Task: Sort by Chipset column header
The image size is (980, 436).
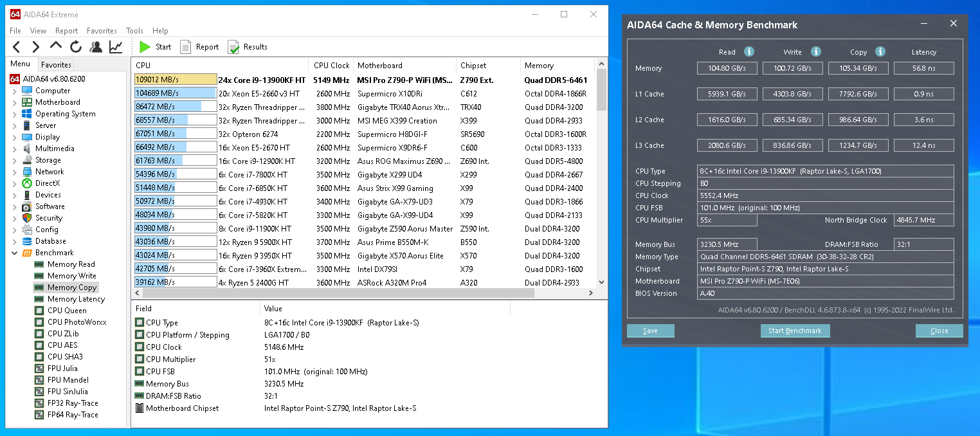Action: (488, 66)
